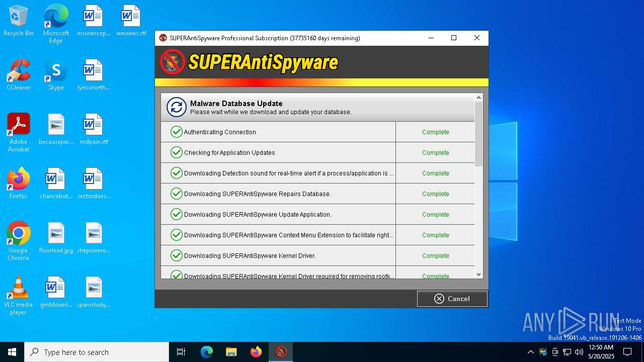Click 'Downloading SUPERAntiSpyware Kernel Driver.' text
The height and width of the screenshot is (362, 644).
[x=250, y=256]
